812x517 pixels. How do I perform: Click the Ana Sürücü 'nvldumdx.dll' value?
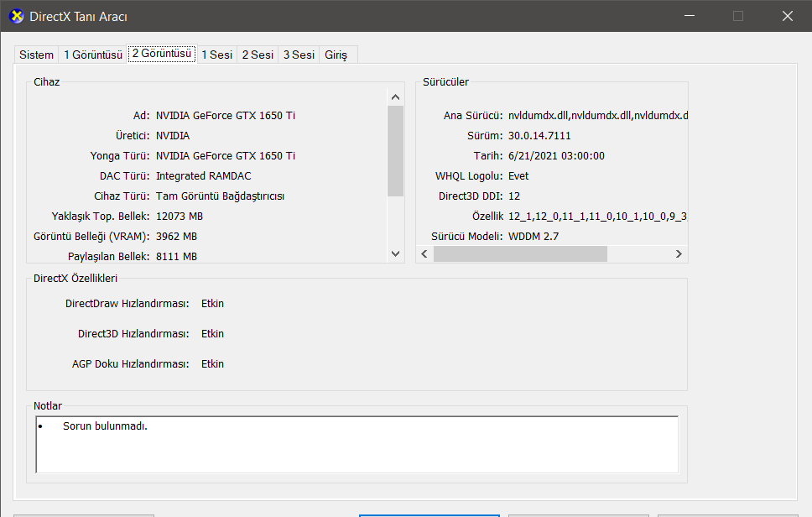[597, 116]
